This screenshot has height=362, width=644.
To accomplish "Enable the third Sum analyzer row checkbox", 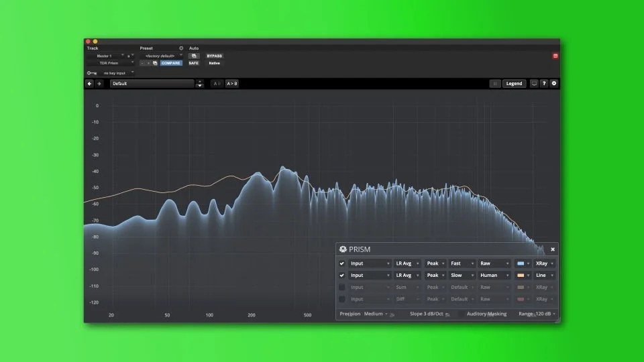I will (x=341, y=288).
